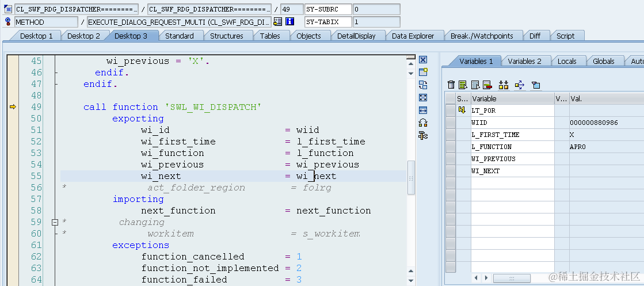
Task: Select row header of WIID row
Action: coord(451,123)
